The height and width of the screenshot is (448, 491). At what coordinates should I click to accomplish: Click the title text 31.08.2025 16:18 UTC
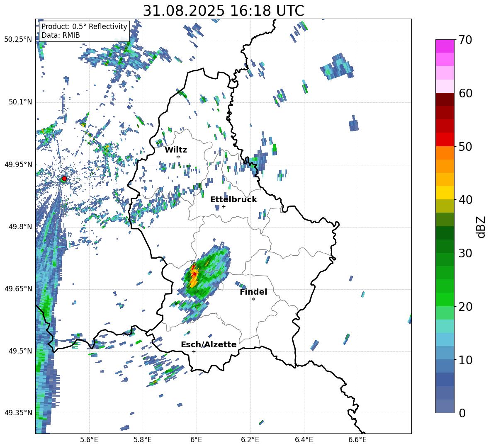(224, 11)
